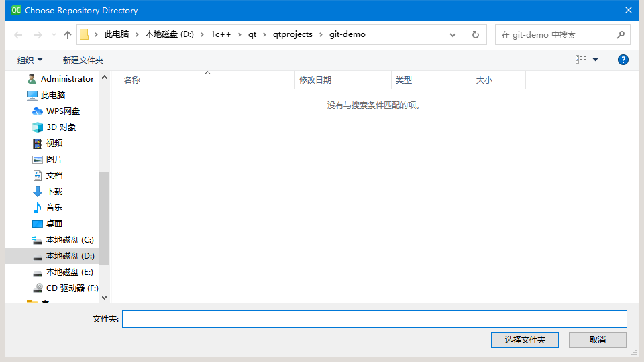Create folder with 新建文件夹
644x362 pixels.
(83, 60)
